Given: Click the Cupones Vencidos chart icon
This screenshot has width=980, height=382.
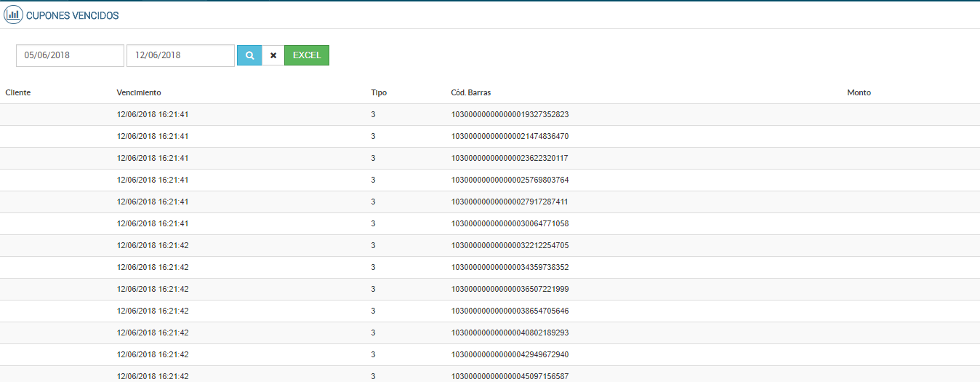Looking at the screenshot, I should [x=13, y=15].
